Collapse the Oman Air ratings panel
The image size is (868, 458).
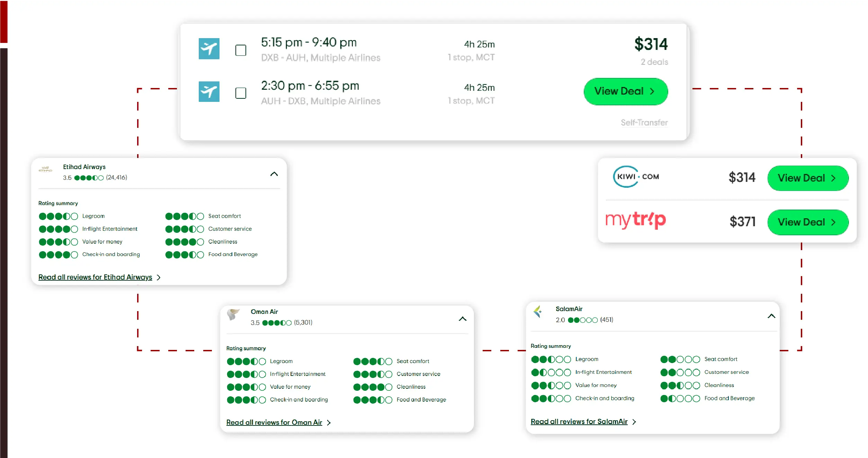tap(463, 319)
